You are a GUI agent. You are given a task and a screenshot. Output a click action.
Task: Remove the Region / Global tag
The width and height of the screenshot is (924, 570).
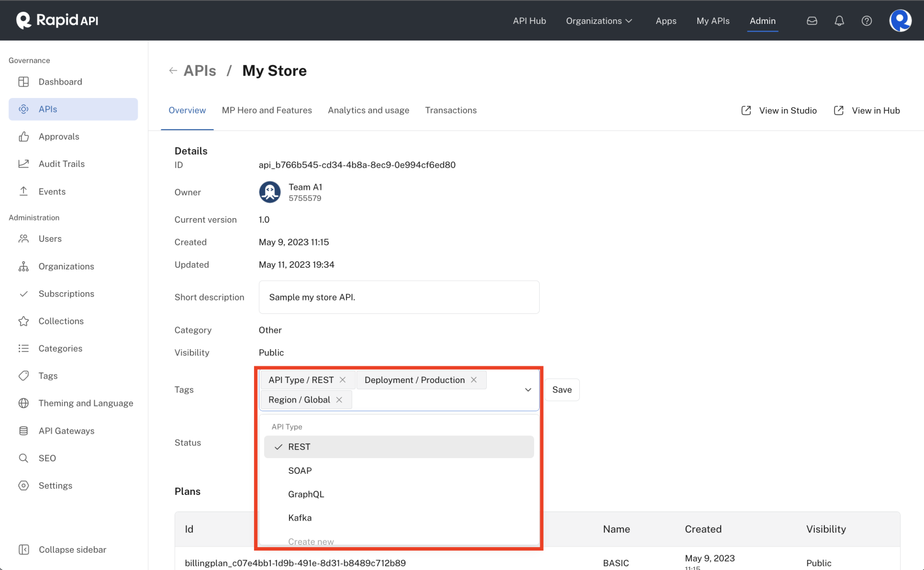click(x=339, y=400)
